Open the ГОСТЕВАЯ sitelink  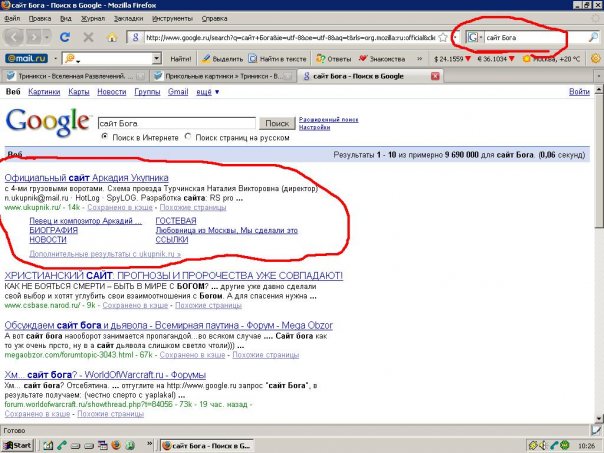click(176, 221)
